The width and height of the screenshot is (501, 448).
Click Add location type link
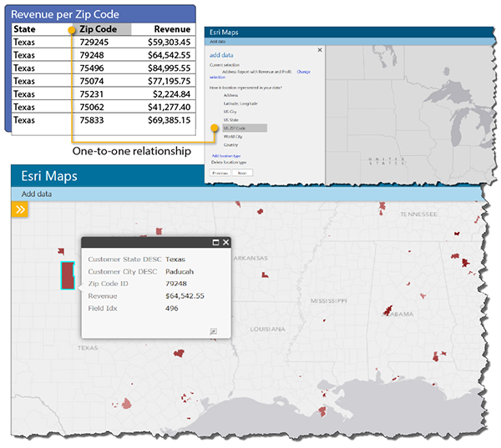(x=226, y=156)
